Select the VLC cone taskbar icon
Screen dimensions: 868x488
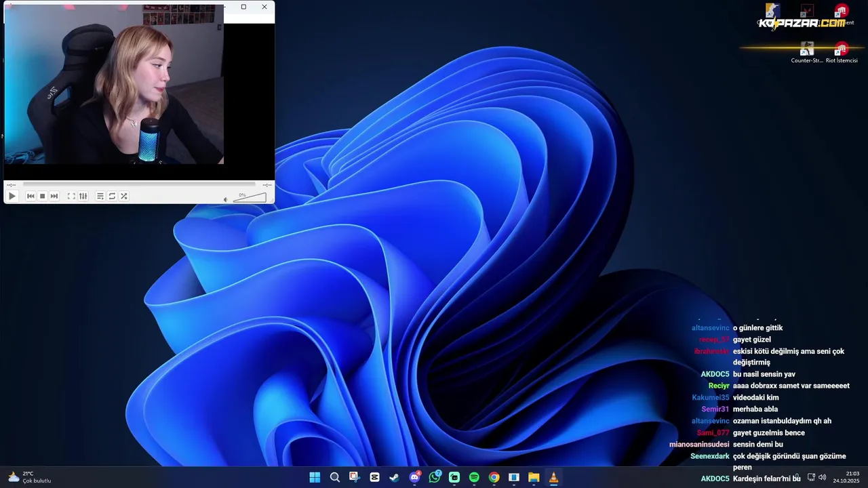[x=554, y=477]
